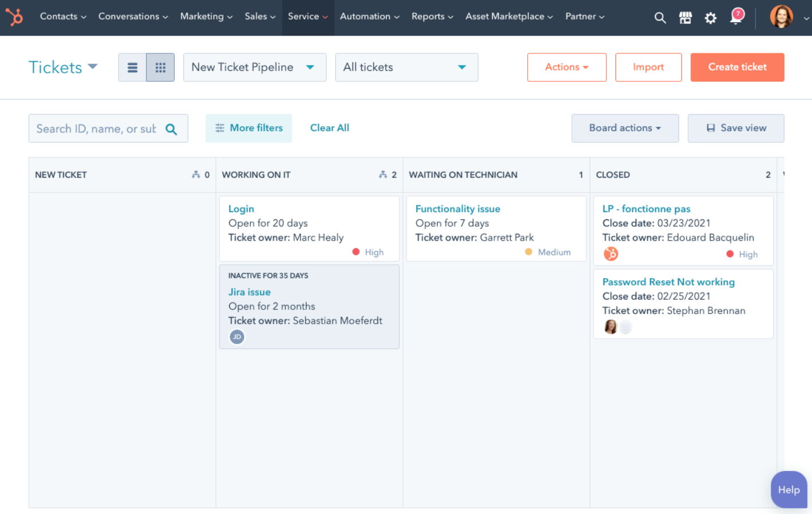Image resolution: width=812 pixels, height=514 pixels.
Task: Open the Automation menu
Action: pyautogui.click(x=369, y=16)
